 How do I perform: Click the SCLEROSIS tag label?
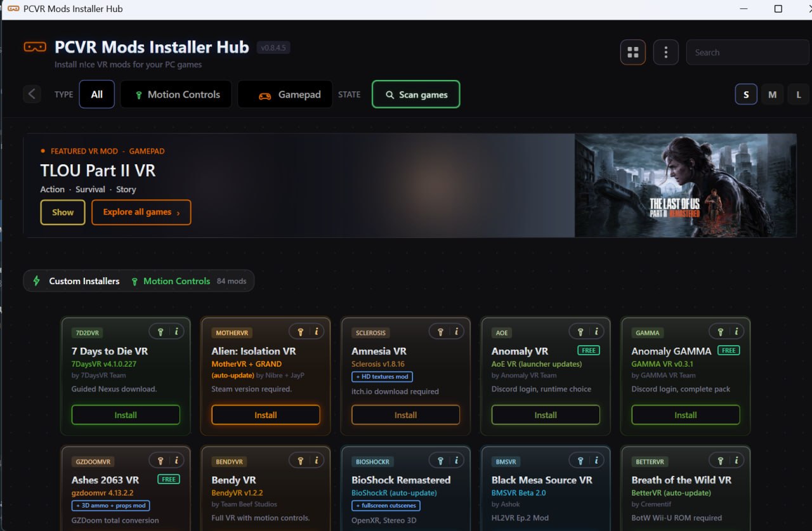point(371,333)
